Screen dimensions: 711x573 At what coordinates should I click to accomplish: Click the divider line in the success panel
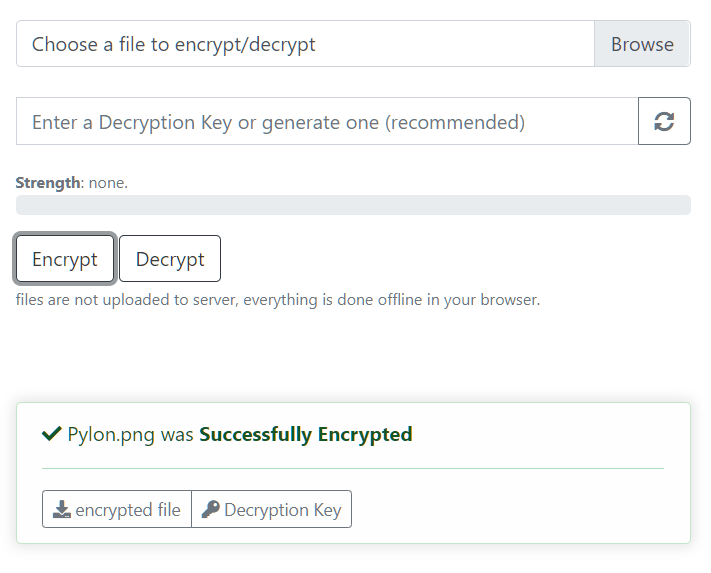(353, 468)
